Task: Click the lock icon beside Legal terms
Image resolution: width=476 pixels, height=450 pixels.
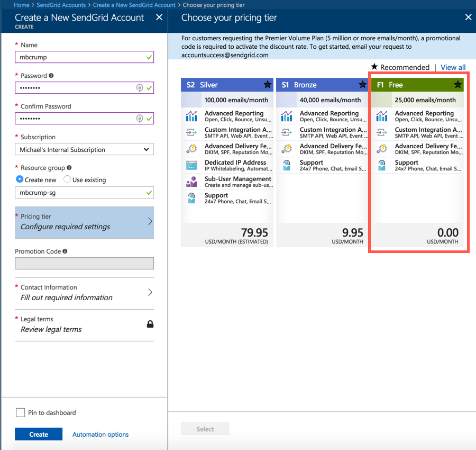Action: click(x=150, y=324)
